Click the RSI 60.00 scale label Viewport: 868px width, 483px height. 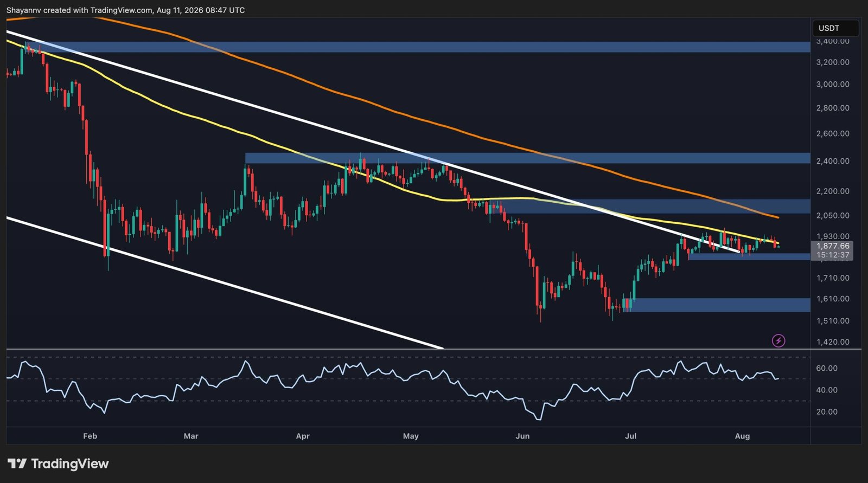point(827,369)
